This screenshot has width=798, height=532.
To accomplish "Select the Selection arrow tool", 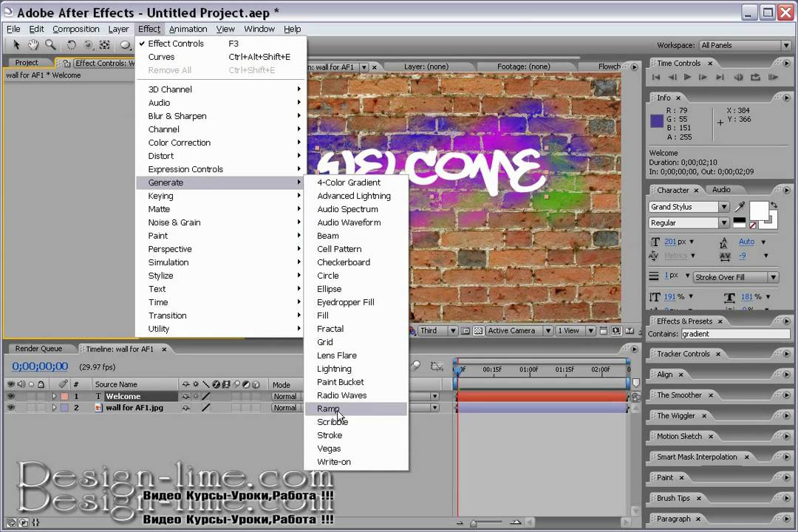I will click(16, 45).
